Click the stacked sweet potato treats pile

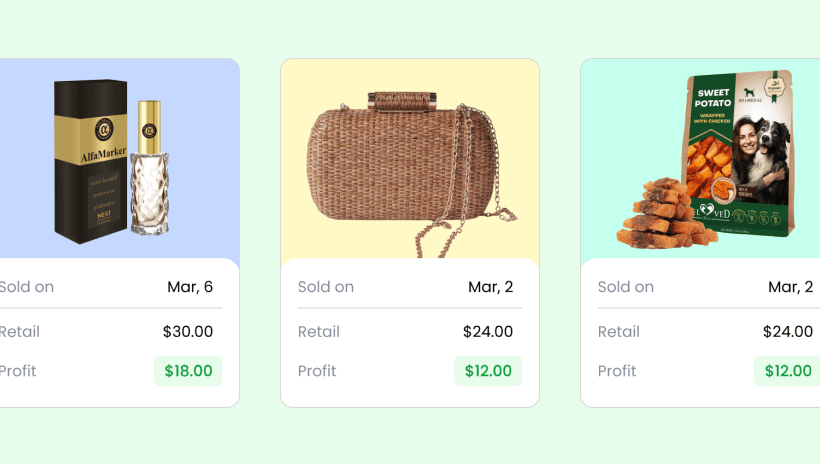point(664,214)
